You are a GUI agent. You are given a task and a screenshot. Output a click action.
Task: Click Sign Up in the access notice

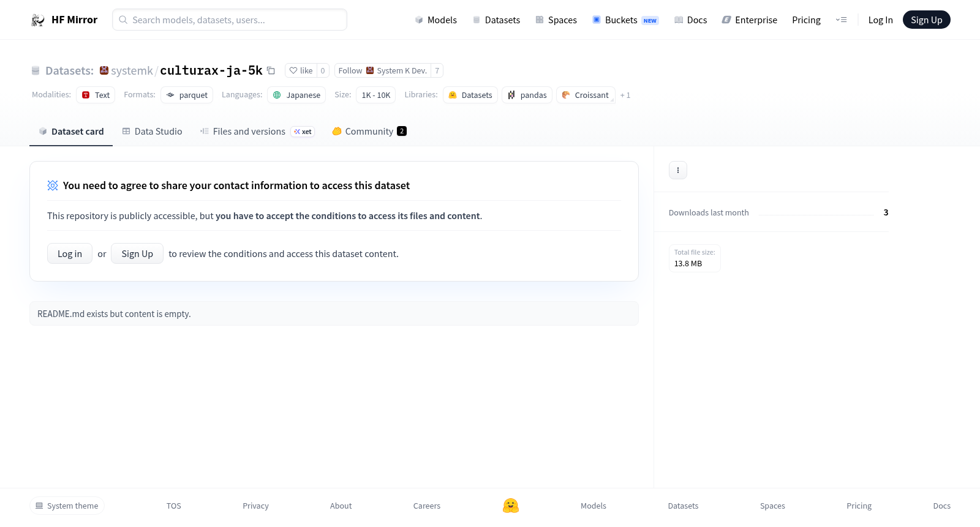pyautogui.click(x=137, y=253)
